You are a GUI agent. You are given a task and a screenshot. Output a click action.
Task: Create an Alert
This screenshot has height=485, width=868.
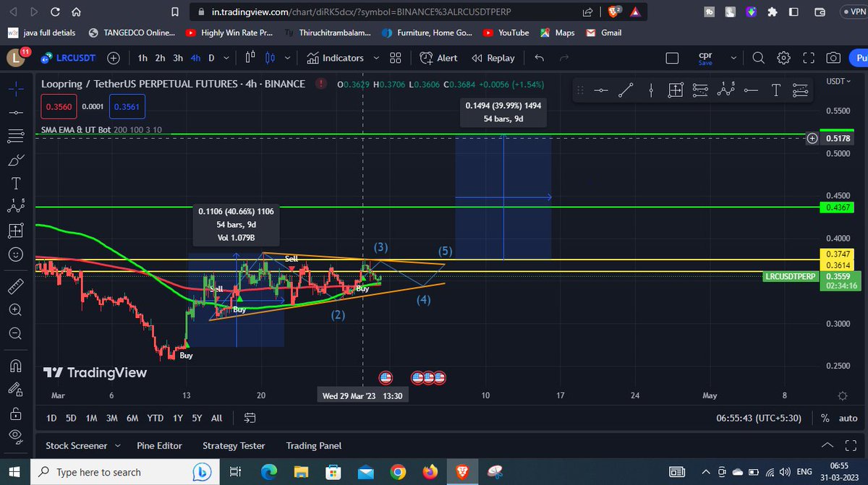click(x=438, y=58)
